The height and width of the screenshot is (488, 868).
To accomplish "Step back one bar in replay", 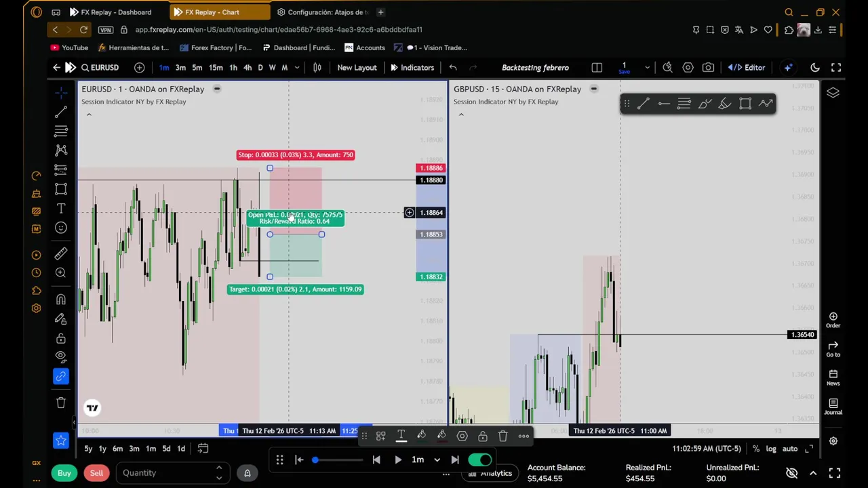I will pos(376,460).
